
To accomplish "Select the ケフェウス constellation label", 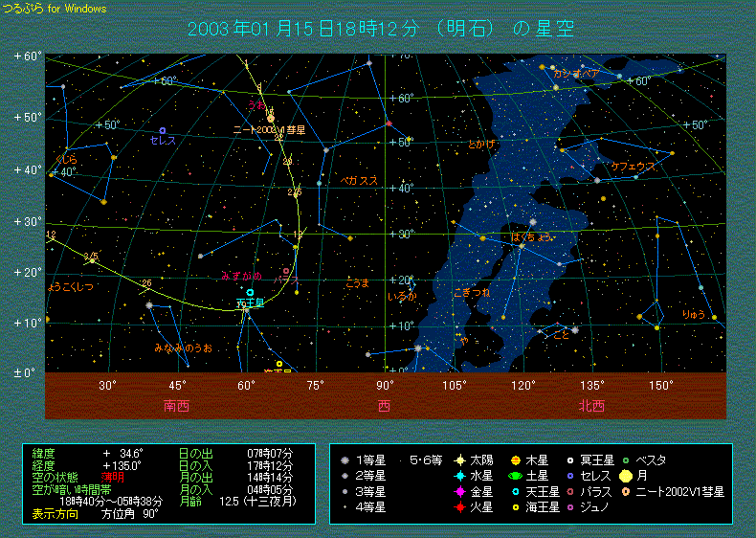I will 634,166.
